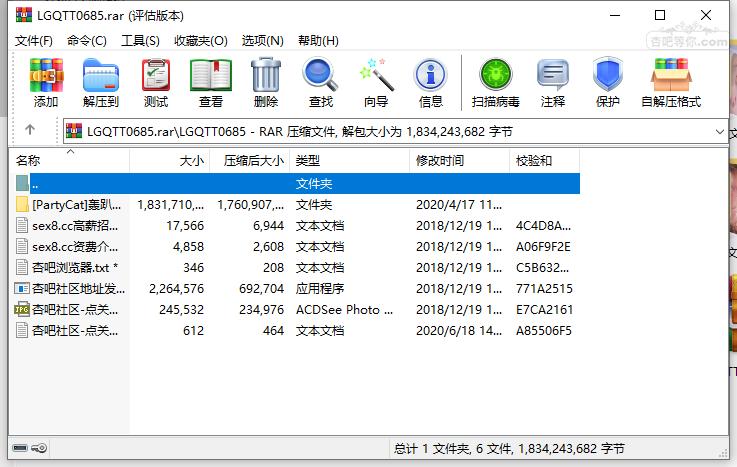
Task: Open the 选项(N) menu
Action: [x=263, y=41]
